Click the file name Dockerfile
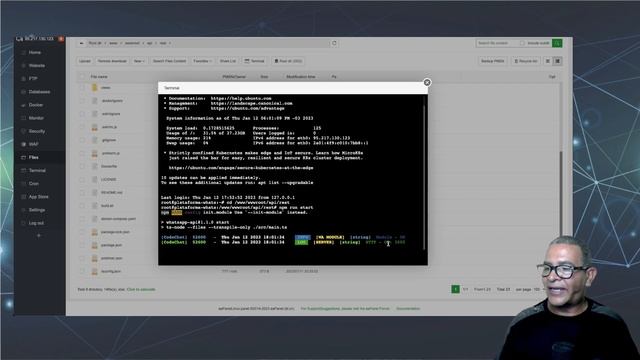This screenshot has height=360, width=640. (109, 166)
